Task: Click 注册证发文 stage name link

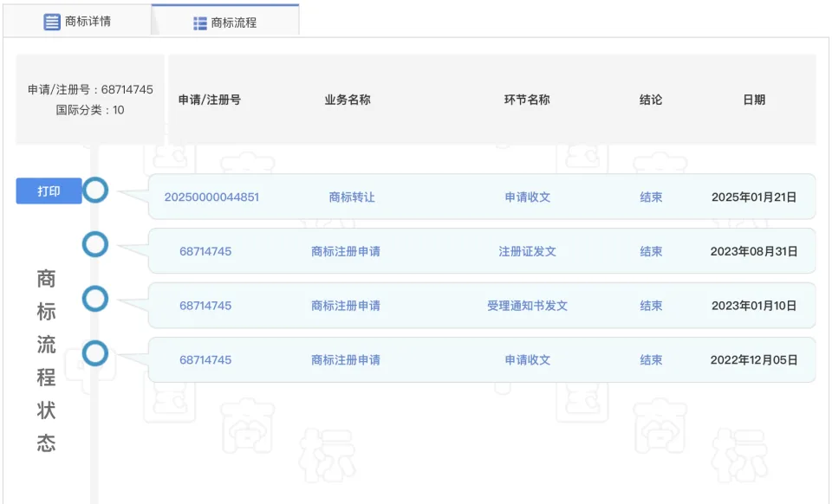Action: pyautogui.click(x=527, y=252)
